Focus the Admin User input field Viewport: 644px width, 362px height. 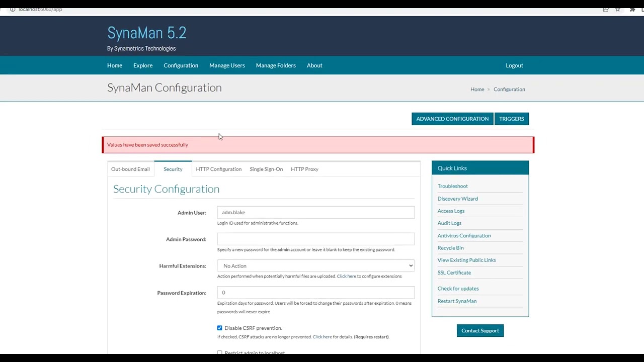pos(316,212)
